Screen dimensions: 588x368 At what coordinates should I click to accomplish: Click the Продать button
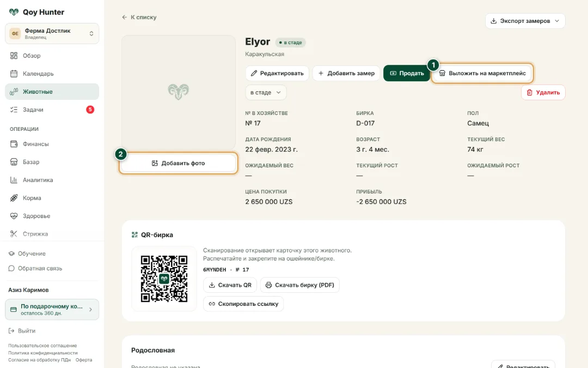pos(407,73)
